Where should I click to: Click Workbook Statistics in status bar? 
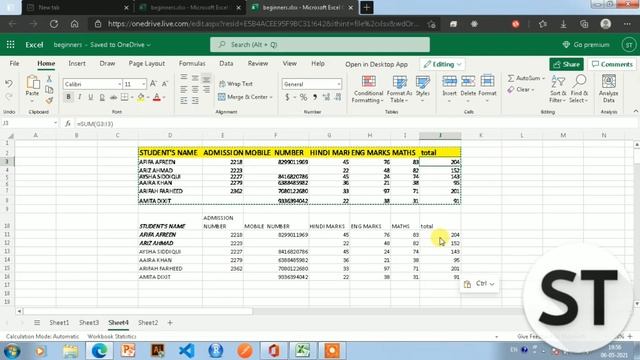click(x=112, y=337)
